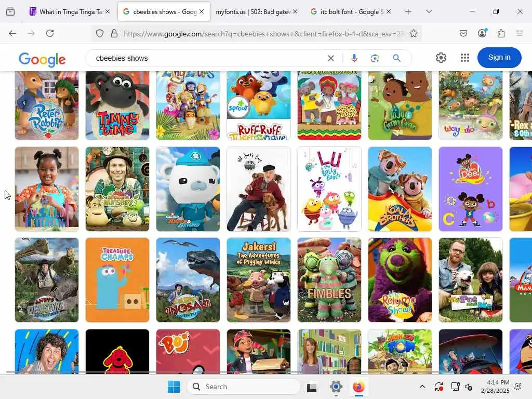
Task: Open the Yakka Dee! show card
Action: pos(471,189)
